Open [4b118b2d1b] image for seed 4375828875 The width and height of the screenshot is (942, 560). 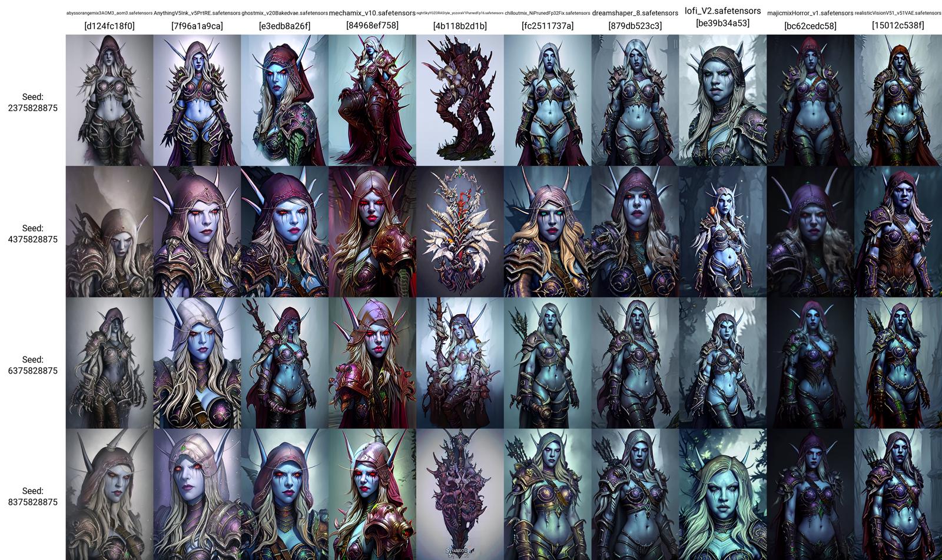click(460, 231)
